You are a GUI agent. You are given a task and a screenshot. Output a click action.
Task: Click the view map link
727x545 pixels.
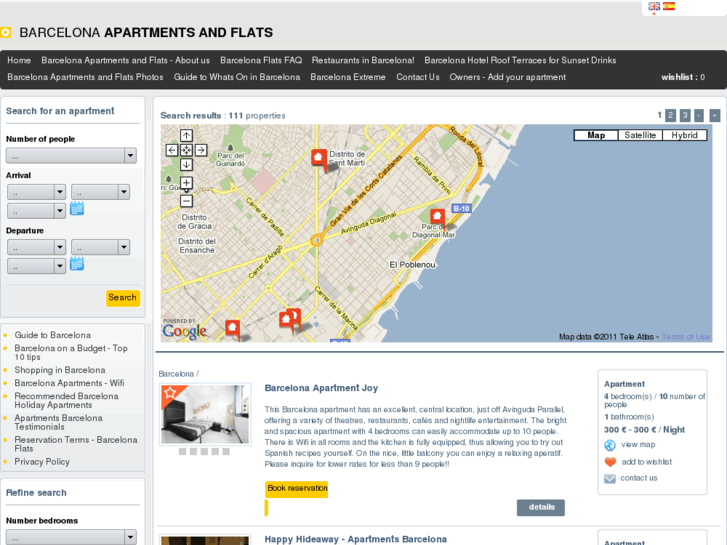click(638, 445)
